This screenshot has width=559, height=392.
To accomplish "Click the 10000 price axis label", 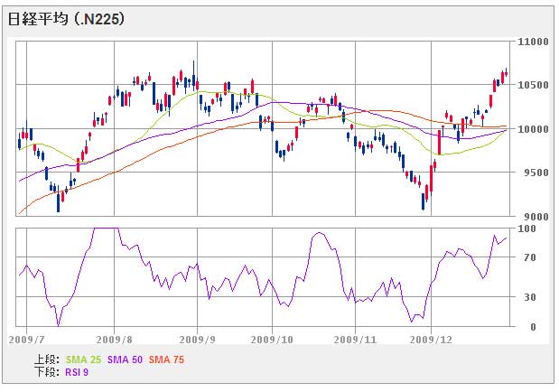I will point(533,129).
